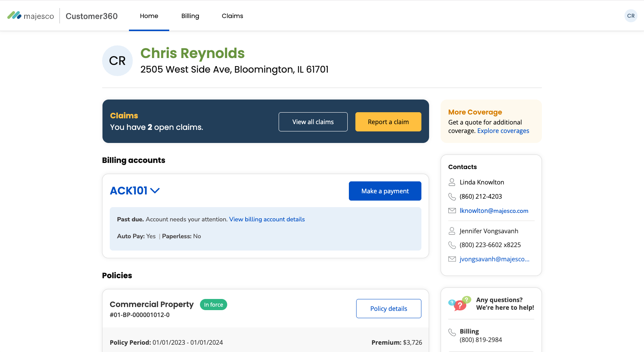Click the phone icon beside (860) 212-4203
This screenshot has width=644, height=352.
pyautogui.click(x=452, y=196)
